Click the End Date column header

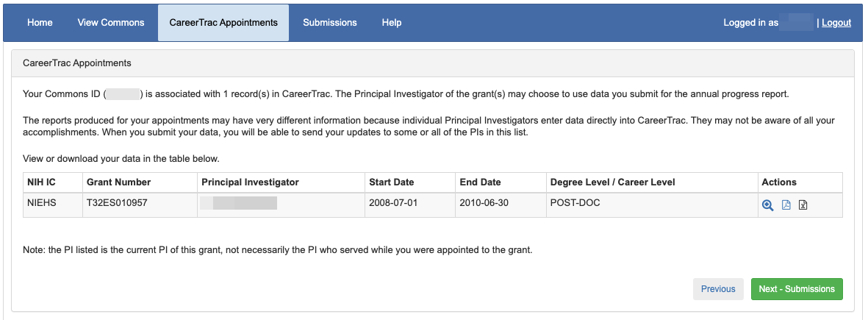click(x=480, y=182)
